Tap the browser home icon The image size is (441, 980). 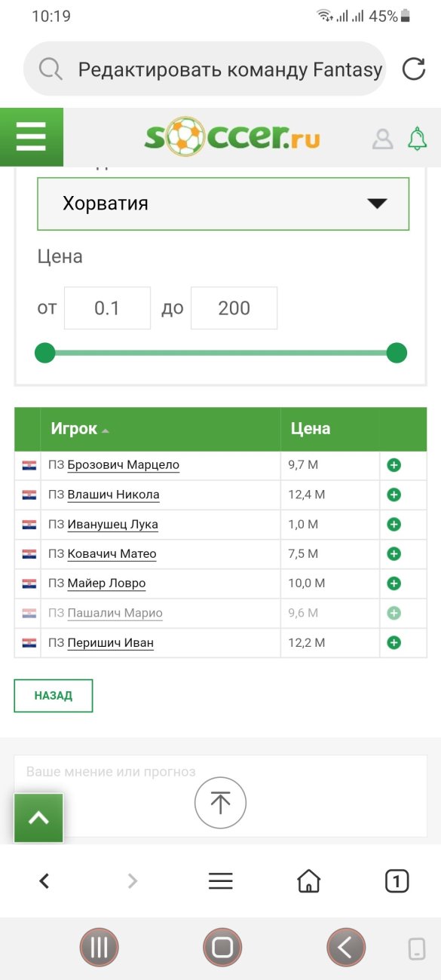308,880
